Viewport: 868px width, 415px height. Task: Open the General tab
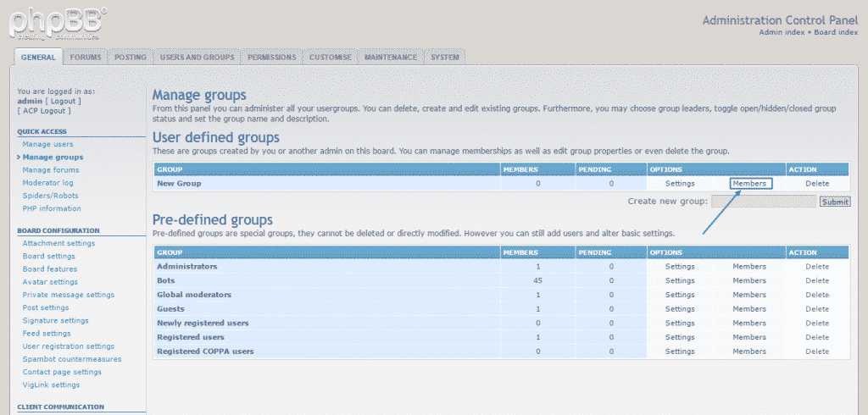39,57
